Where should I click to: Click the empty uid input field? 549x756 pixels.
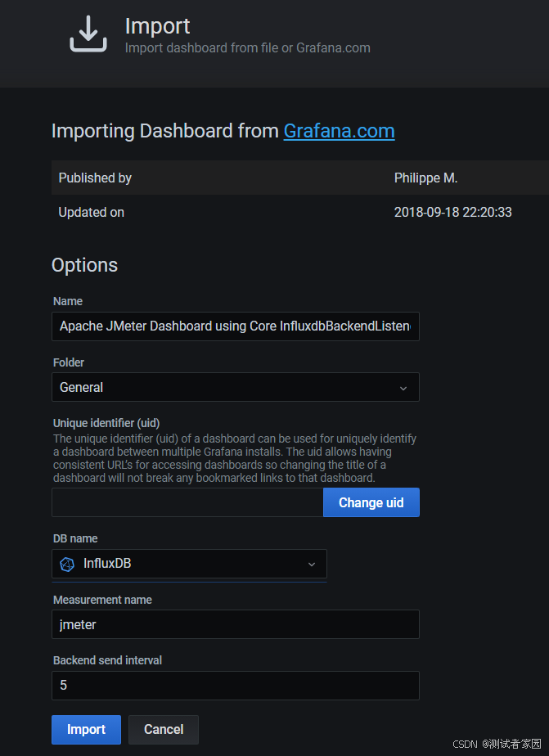pos(187,502)
